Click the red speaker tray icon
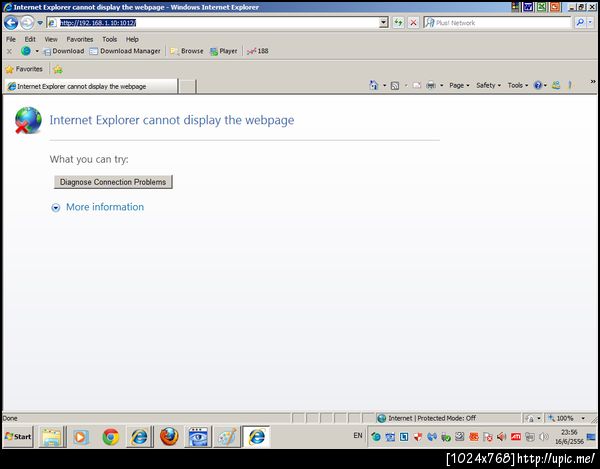Viewport: 600px width, 469px height. click(501, 436)
